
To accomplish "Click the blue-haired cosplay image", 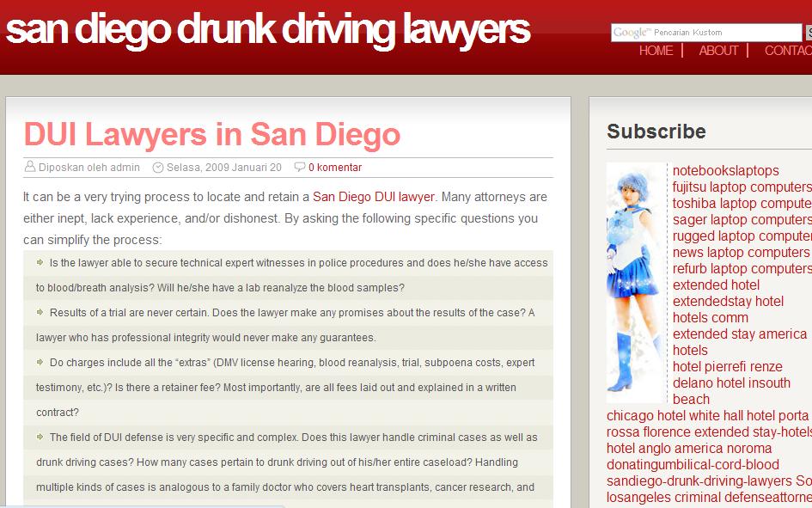I will 637,283.
